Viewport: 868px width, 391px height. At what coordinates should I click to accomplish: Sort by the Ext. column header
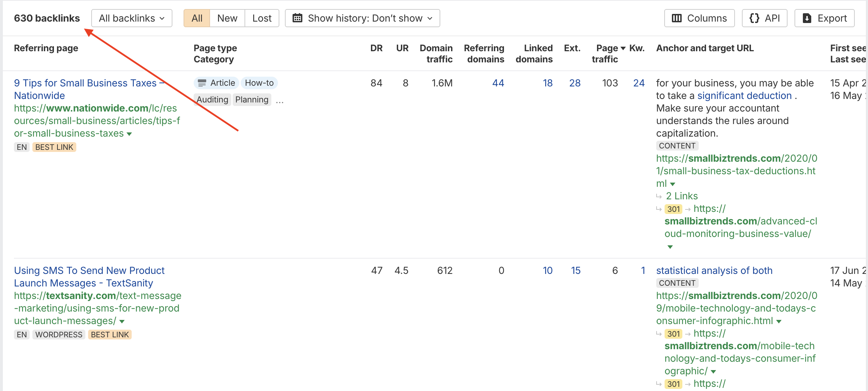coord(572,48)
